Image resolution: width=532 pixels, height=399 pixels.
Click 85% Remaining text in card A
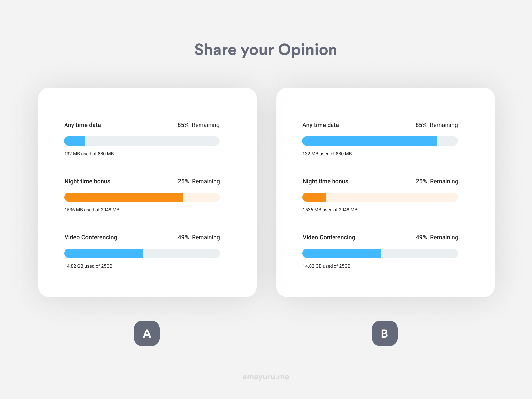199,125
